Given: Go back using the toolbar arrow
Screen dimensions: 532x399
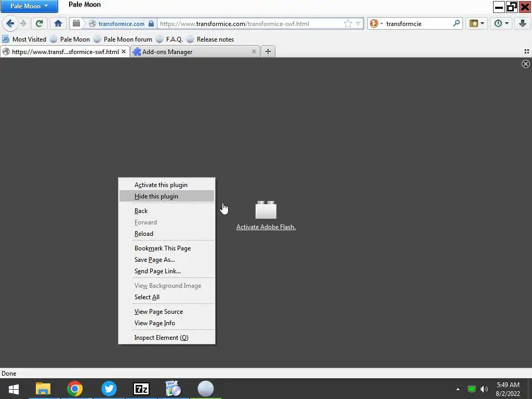Looking at the screenshot, I should [10, 23].
